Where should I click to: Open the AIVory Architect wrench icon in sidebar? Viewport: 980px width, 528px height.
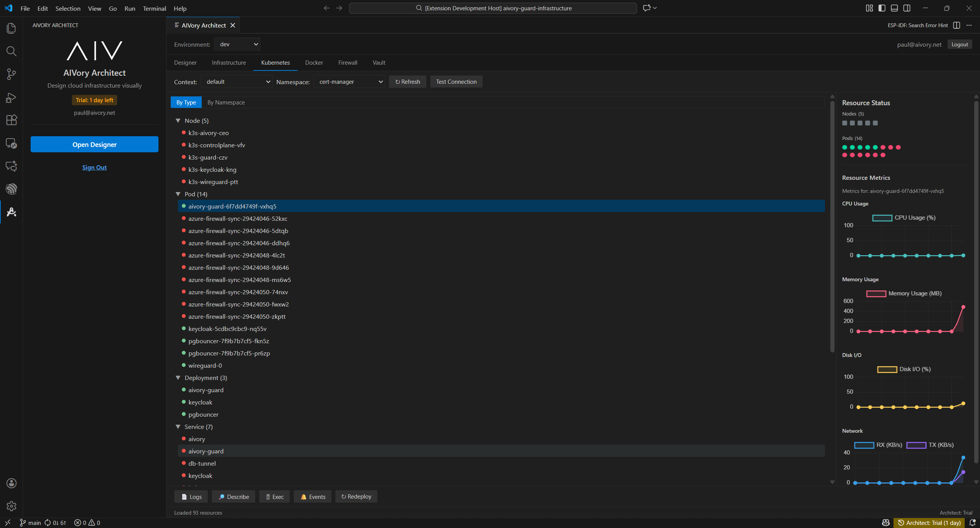11,212
